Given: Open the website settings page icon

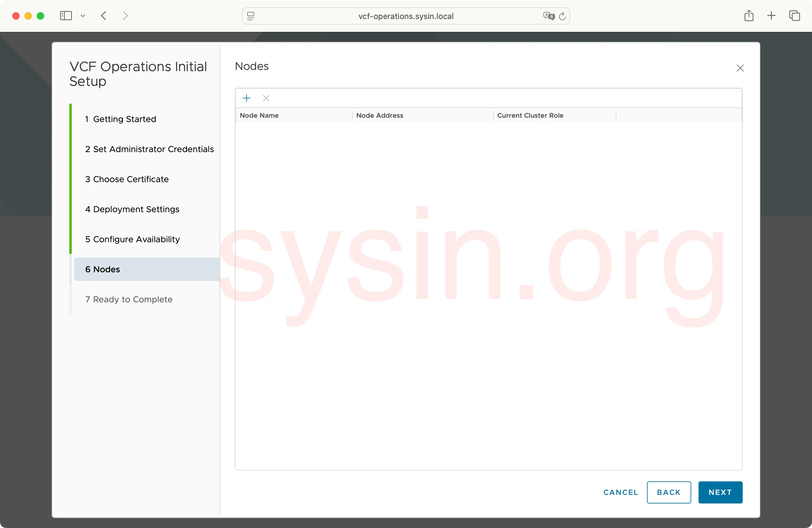Looking at the screenshot, I should pyautogui.click(x=251, y=16).
